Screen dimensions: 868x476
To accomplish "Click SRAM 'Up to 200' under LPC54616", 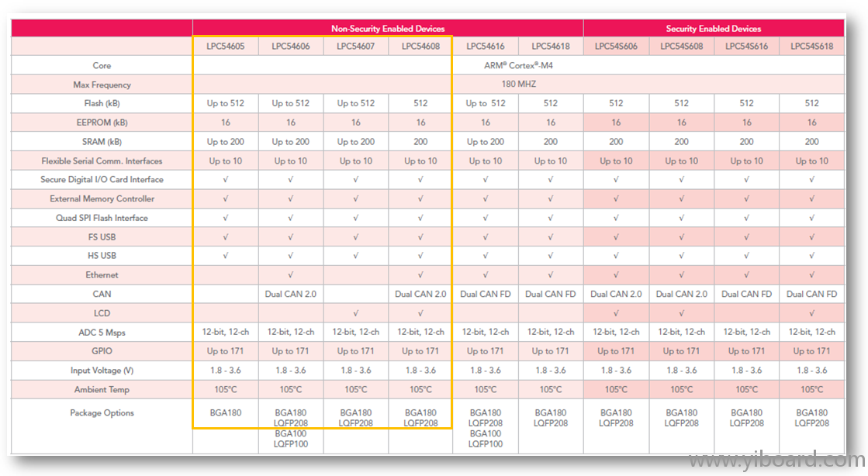I will tap(486, 142).
